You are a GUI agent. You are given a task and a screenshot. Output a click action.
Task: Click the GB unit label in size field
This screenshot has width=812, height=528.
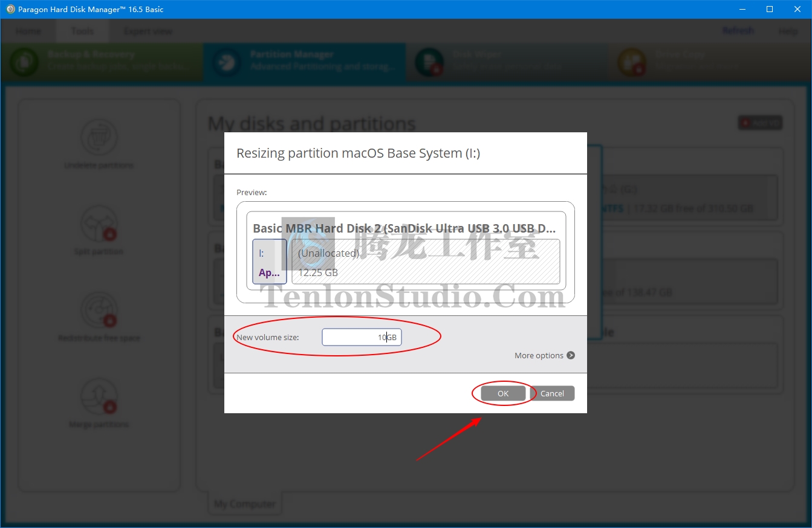click(391, 337)
